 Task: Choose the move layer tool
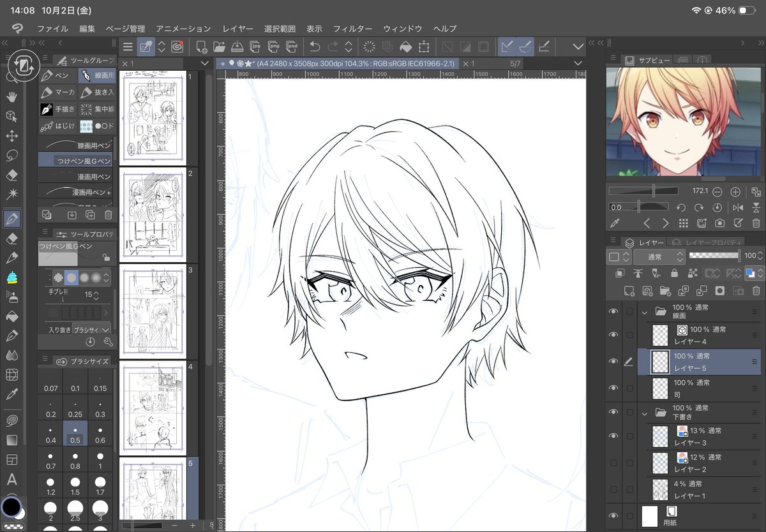pos(11,136)
